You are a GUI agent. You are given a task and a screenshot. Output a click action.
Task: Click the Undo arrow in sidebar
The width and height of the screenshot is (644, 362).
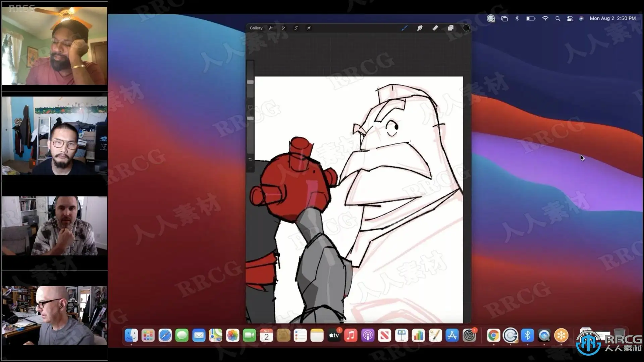click(250, 160)
